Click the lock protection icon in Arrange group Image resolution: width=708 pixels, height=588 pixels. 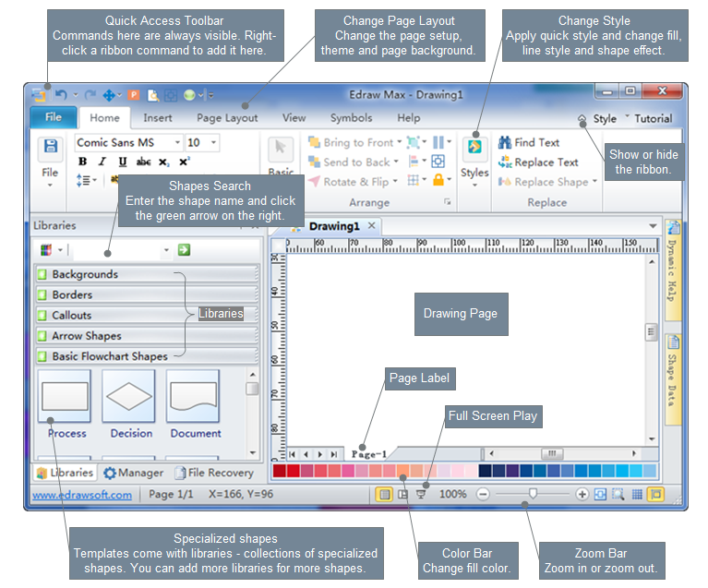coord(438,180)
